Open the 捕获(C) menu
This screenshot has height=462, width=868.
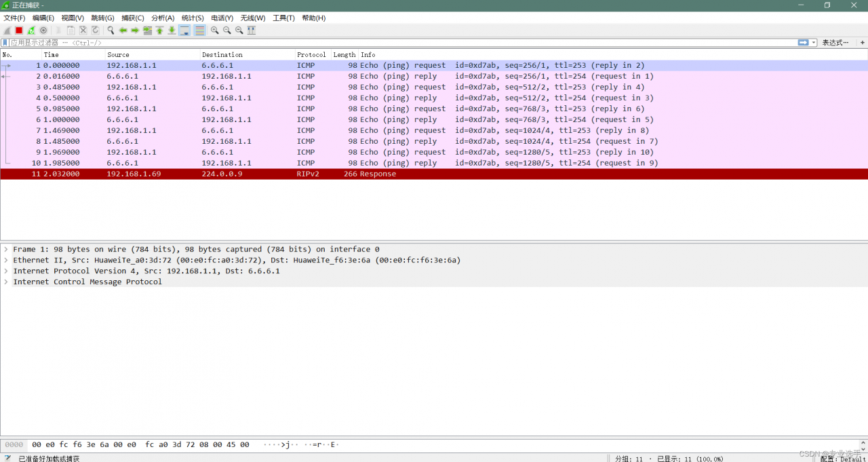click(x=133, y=18)
